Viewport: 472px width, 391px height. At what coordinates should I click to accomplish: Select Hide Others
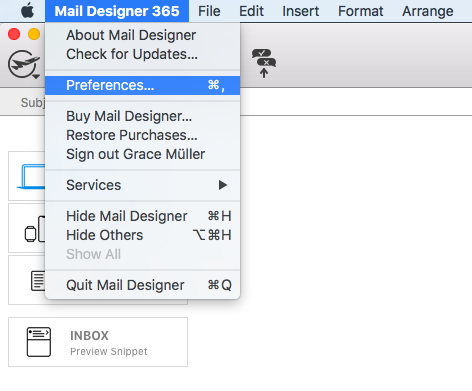tap(143, 235)
